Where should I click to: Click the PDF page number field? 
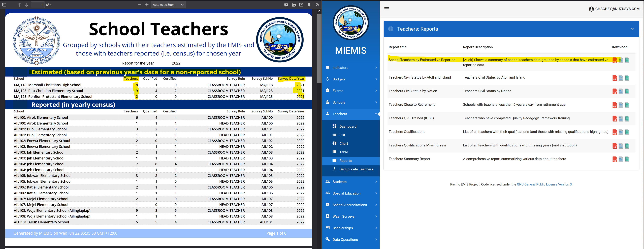point(38,5)
